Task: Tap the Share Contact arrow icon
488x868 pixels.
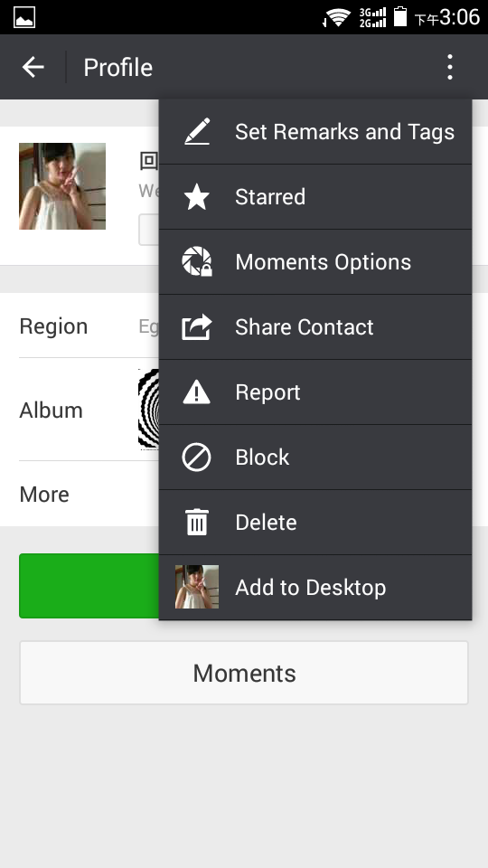Action: (x=197, y=326)
